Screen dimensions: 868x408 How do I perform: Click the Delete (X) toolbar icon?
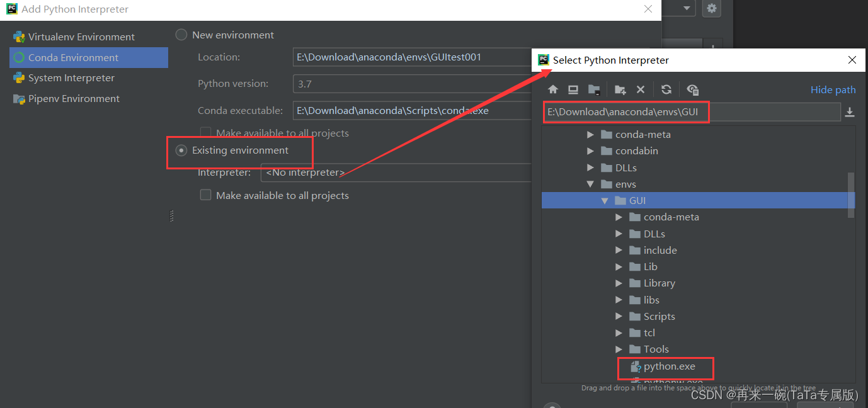(641, 89)
